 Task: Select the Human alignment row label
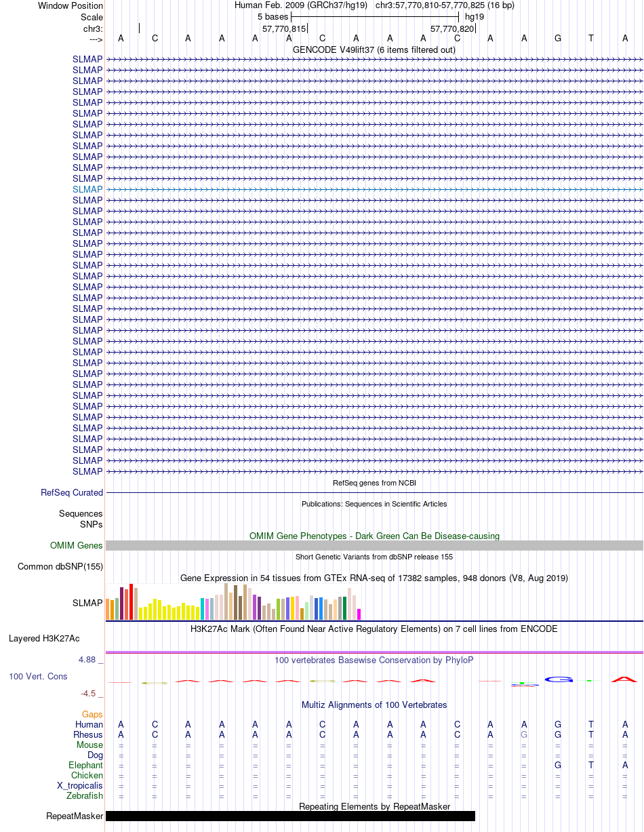(x=89, y=725)
